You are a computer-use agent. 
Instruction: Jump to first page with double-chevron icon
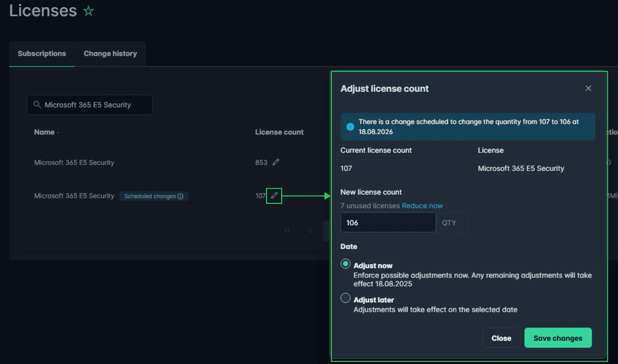click(287, 231)
